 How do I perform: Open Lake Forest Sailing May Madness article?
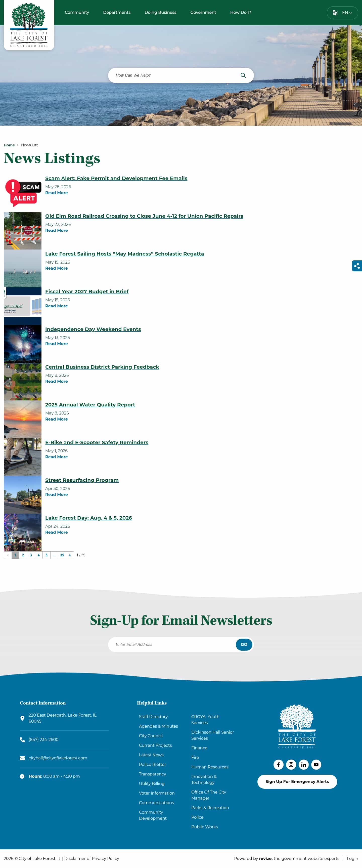point(125,254)
